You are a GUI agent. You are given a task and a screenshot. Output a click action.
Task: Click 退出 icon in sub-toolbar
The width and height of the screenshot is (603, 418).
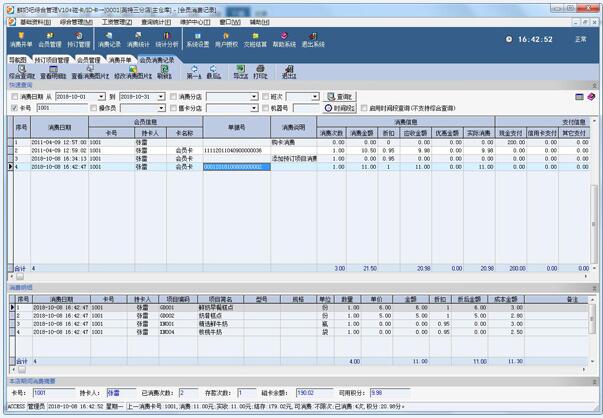coord(289,72)
